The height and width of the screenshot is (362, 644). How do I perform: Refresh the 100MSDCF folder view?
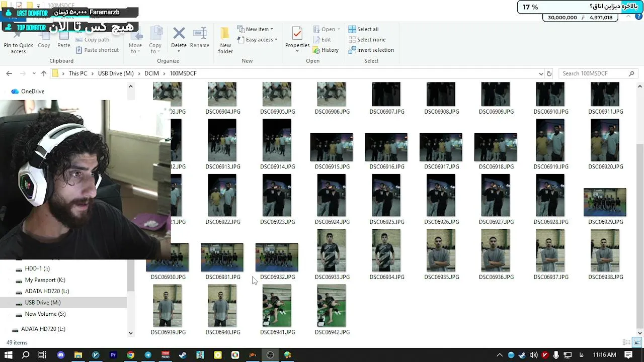tap(549, 73)
